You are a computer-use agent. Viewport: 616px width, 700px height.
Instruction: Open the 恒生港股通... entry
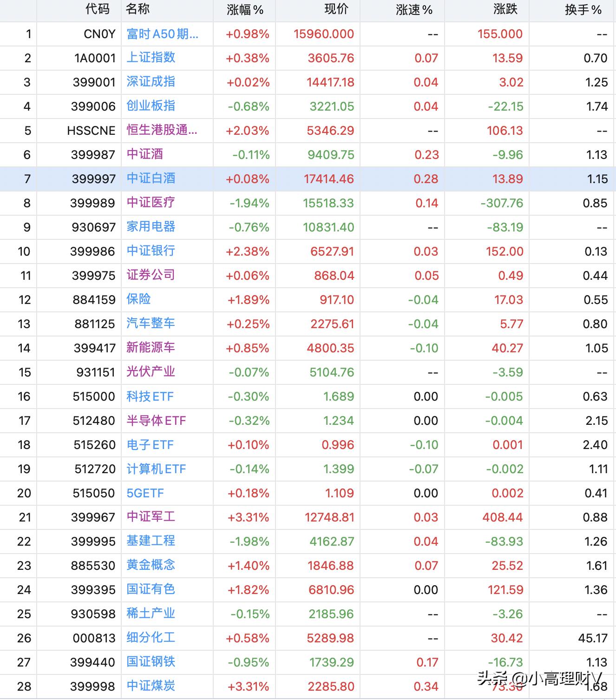point(162,130)
